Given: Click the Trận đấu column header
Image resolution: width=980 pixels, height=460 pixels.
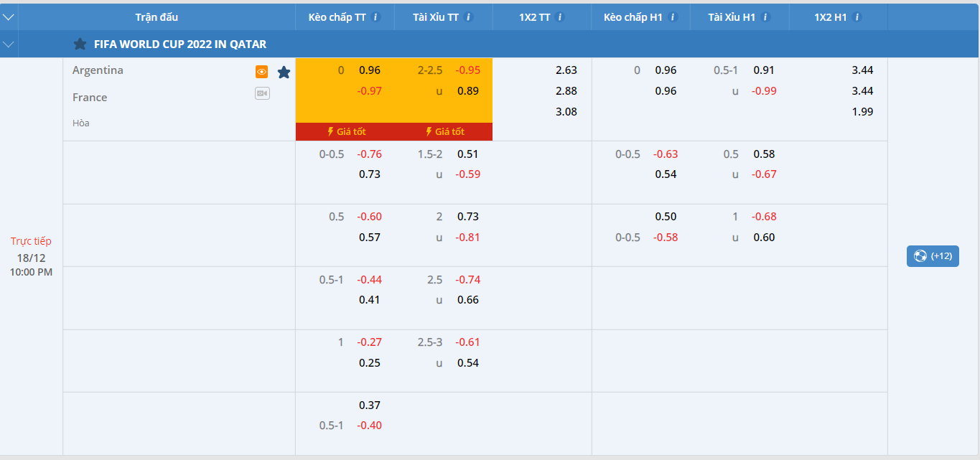Looking at the screenshot, I should point(157,17).
